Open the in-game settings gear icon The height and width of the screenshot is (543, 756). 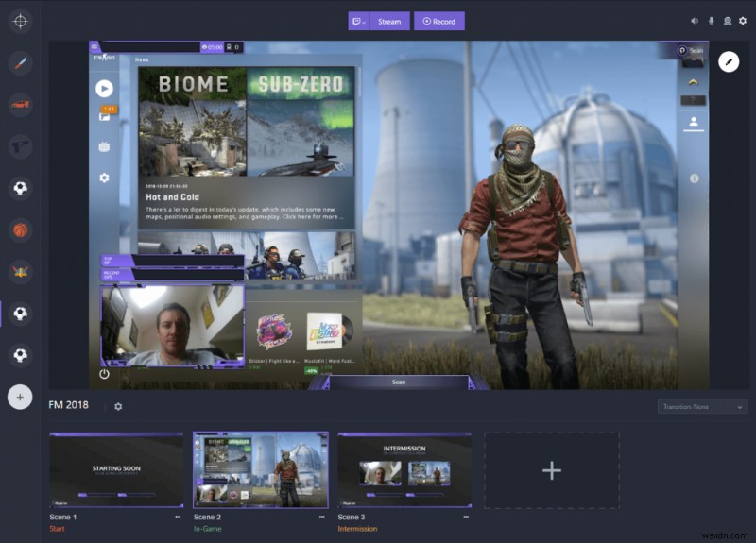pos(104,178)
